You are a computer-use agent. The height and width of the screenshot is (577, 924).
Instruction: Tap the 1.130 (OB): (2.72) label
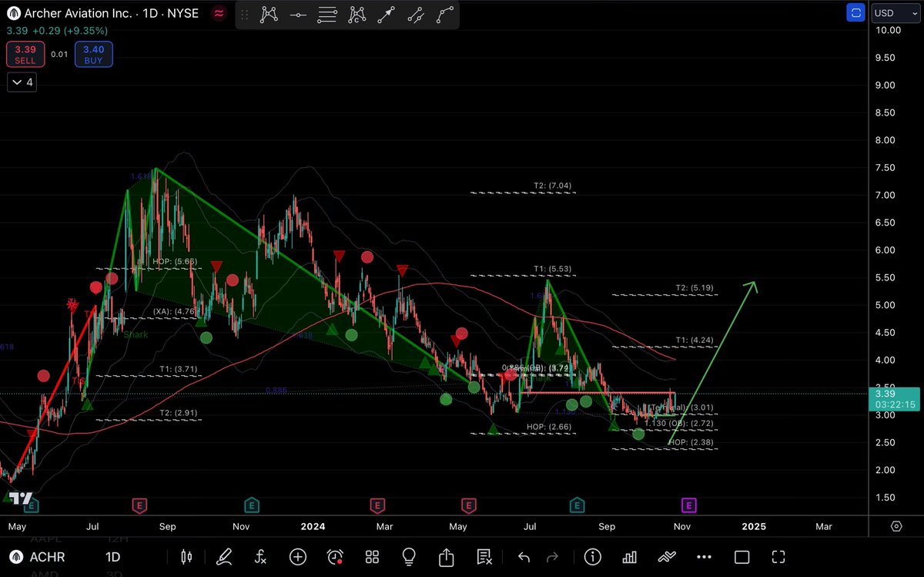(679, 424)
